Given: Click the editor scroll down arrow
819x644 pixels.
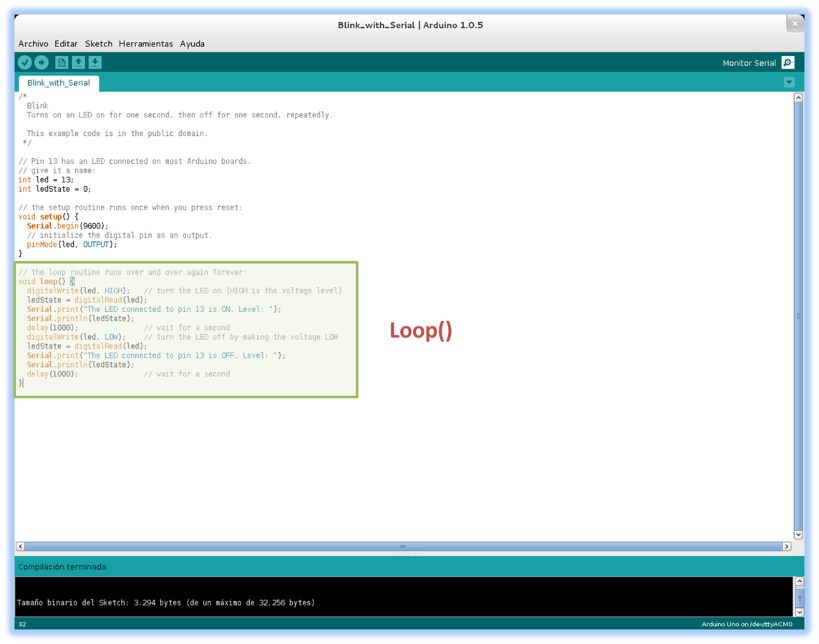Looking at the screenshot, I should point(798,535).
